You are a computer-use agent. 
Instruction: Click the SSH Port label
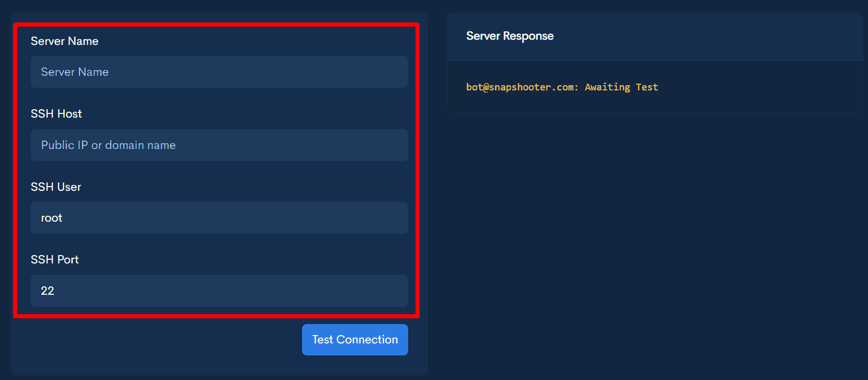coord(55,260)
